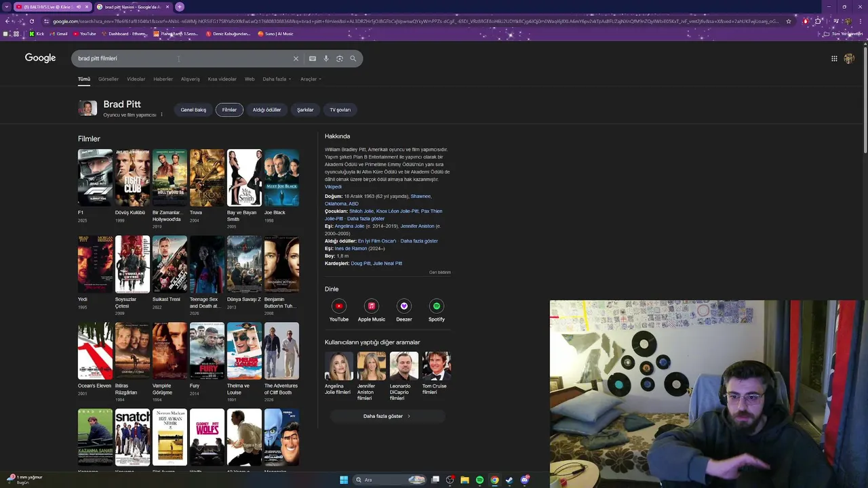Open the browser extensions puzzle icon
The width and height of the screenshot is (868, 488).
pos(818,21)
